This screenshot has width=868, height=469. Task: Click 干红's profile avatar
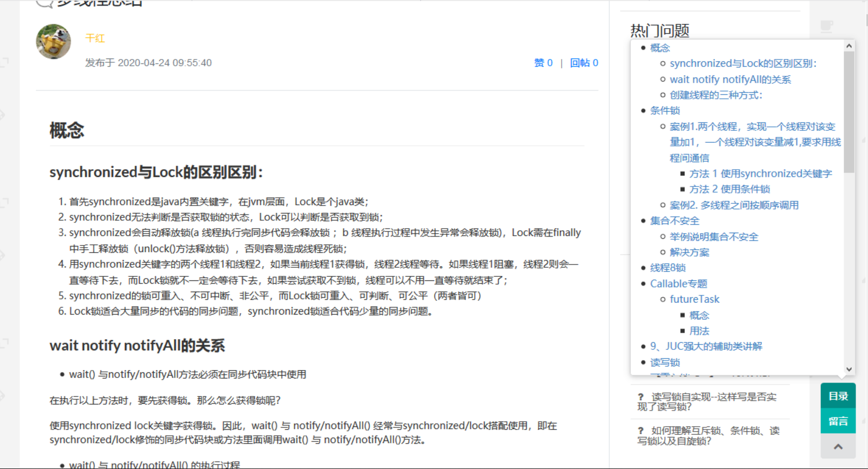(x=54, y=42)
